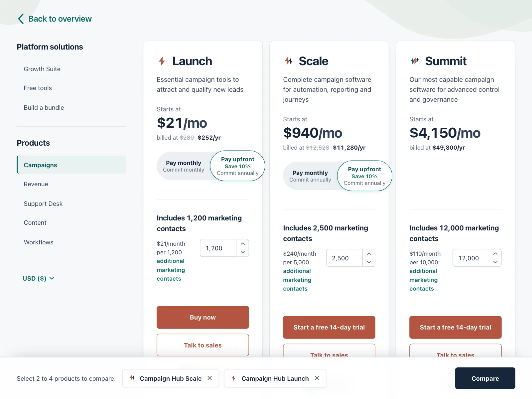This screenshot has width=532, height=399.
Task: Open Growth Suite in the sidebar
Action: click(x=42, y=69)
